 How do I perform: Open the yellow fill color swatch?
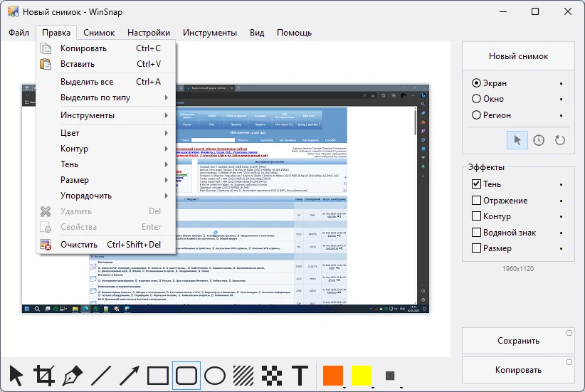(x=362, y=376)
